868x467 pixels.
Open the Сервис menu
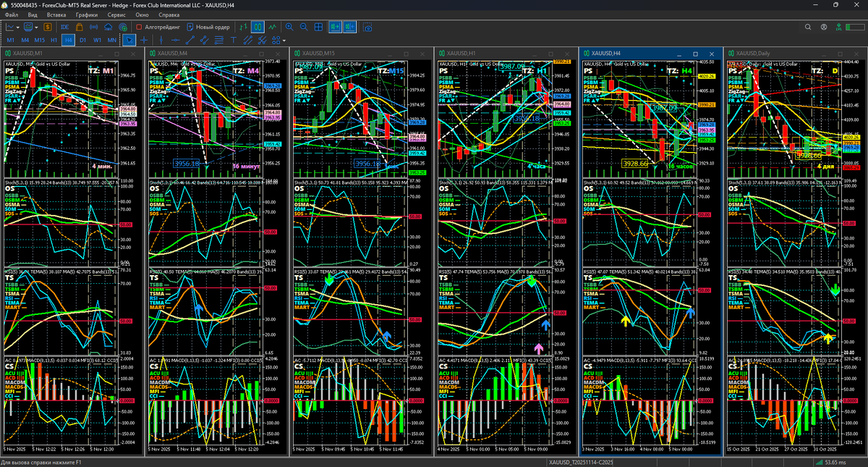tap(116, 14)
